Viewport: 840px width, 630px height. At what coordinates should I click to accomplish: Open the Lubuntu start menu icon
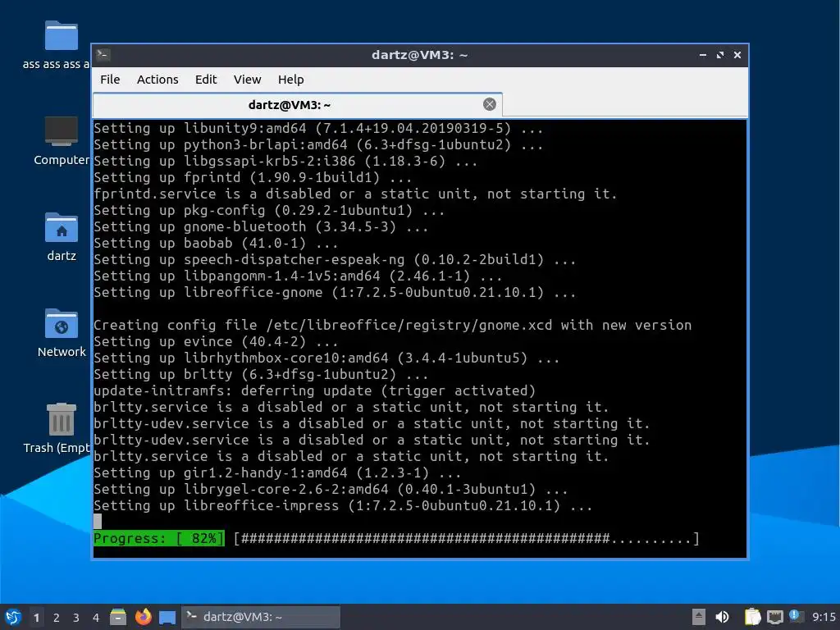[13, 617]
